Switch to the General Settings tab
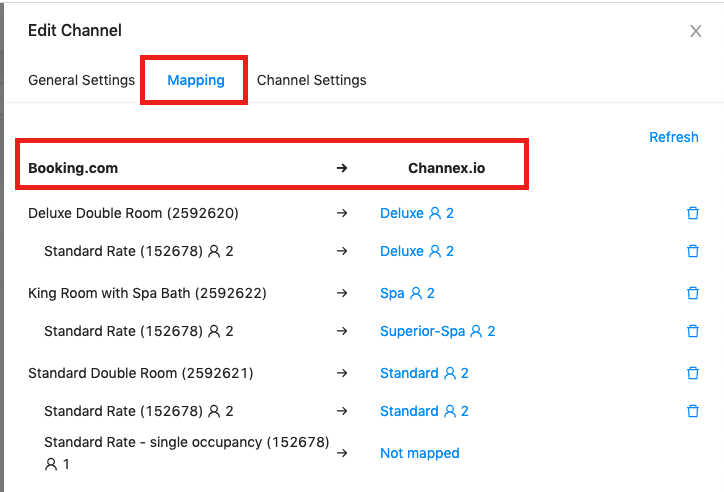The height and width of the screenshot is (492, 724). (82, 80)
